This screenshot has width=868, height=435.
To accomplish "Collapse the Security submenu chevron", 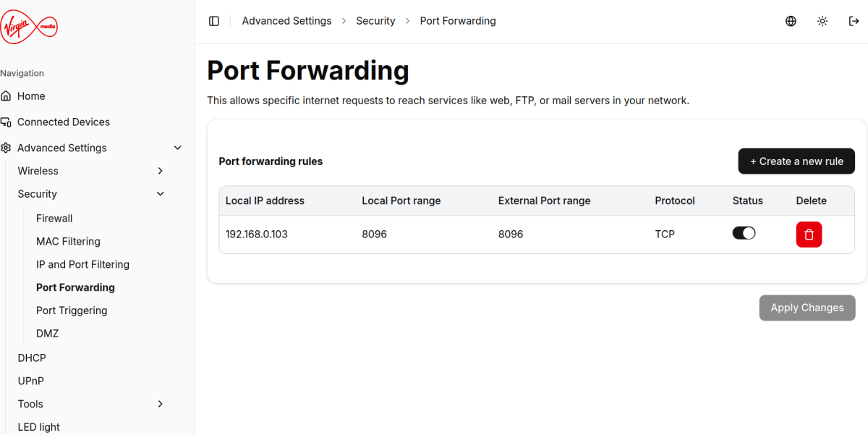I will (x=161, y=194).
